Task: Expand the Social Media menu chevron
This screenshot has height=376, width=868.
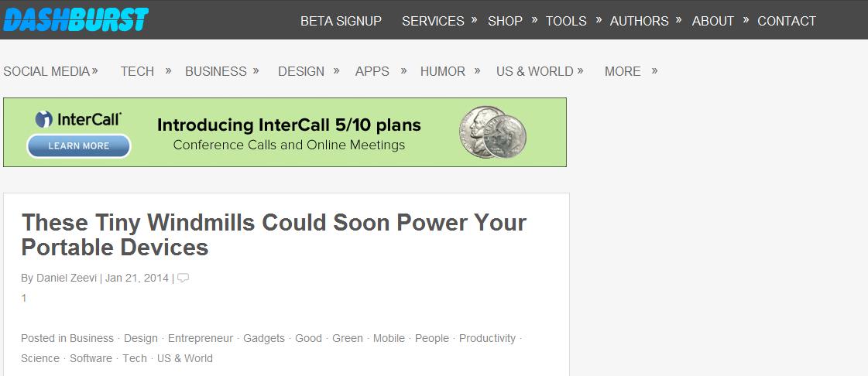Action: coord(95,70)
